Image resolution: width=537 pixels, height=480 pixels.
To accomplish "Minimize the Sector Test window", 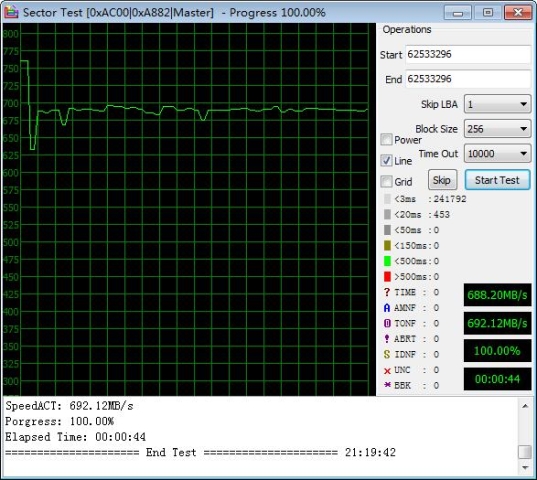I will tap(458, 13).
